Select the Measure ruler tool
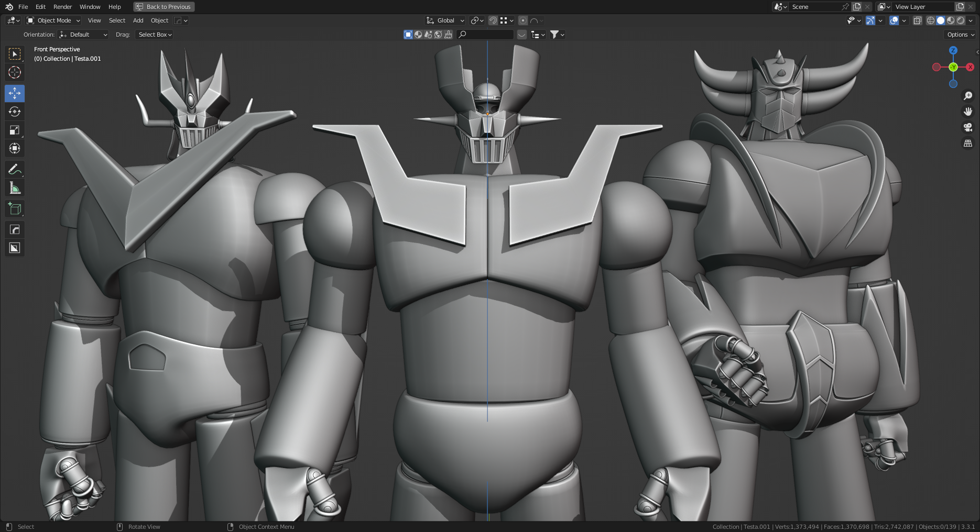 pos(15,187)
